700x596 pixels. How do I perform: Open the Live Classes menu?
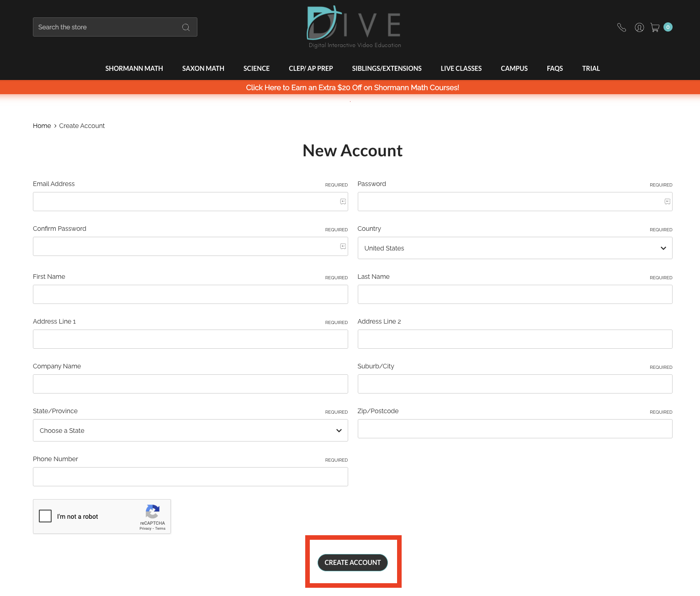pos(461,69)
